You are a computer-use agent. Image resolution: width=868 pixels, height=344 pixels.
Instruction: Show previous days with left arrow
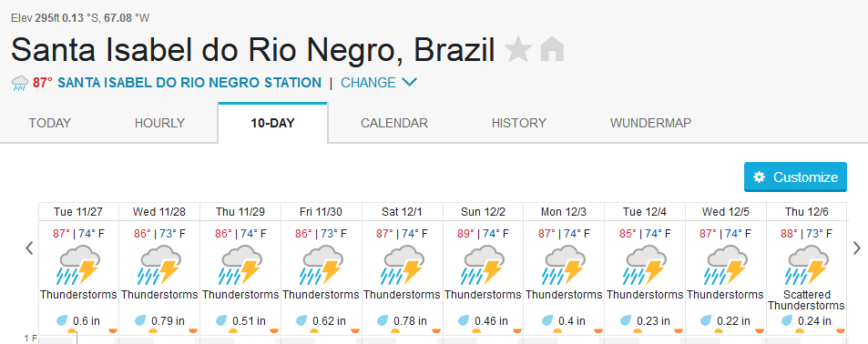coord(29,248)
